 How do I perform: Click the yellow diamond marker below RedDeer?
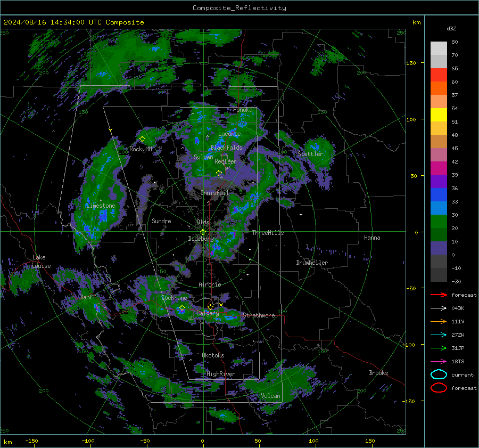click(219, 173)
